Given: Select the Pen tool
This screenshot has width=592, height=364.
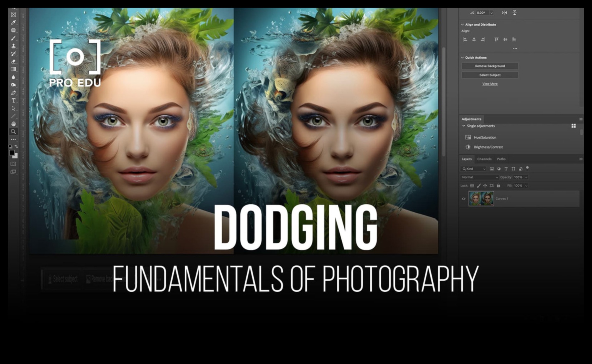Looking at the screenshot, I should coord(13,93).
